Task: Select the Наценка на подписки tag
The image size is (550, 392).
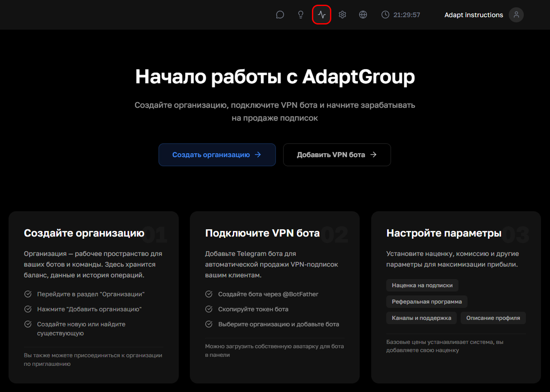Action: 422,285
